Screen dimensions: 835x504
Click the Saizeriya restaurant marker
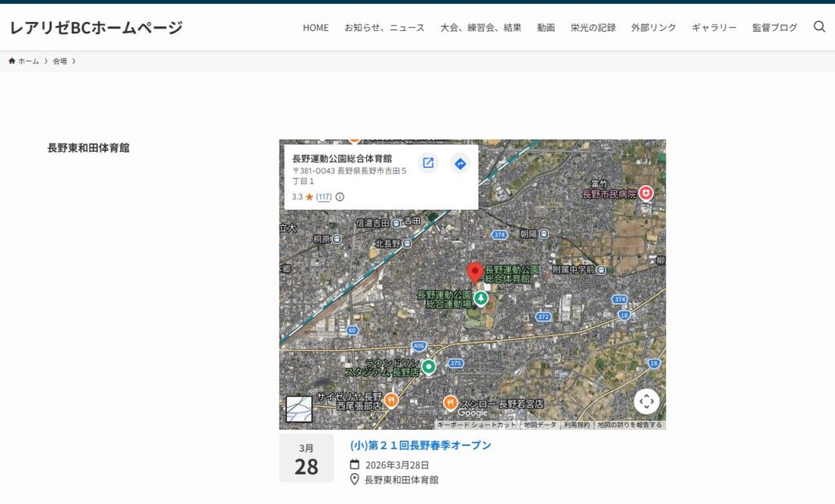pyautogui.click(x=391, y=400)
